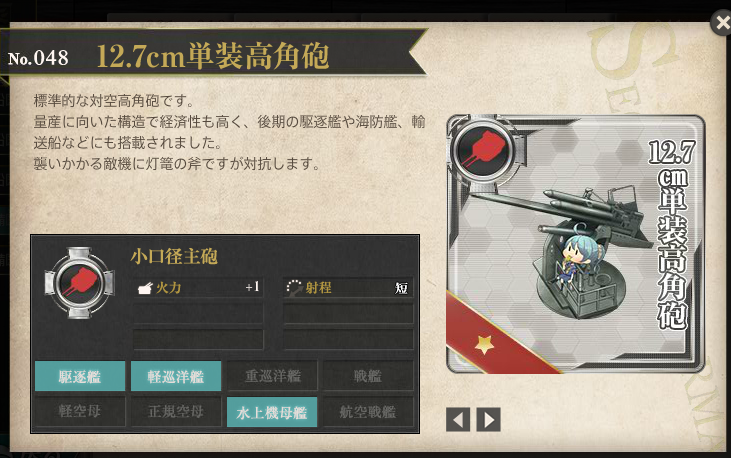Click the gun type badge on equipment card
This screenshot has width=731, height=458.
483,150
